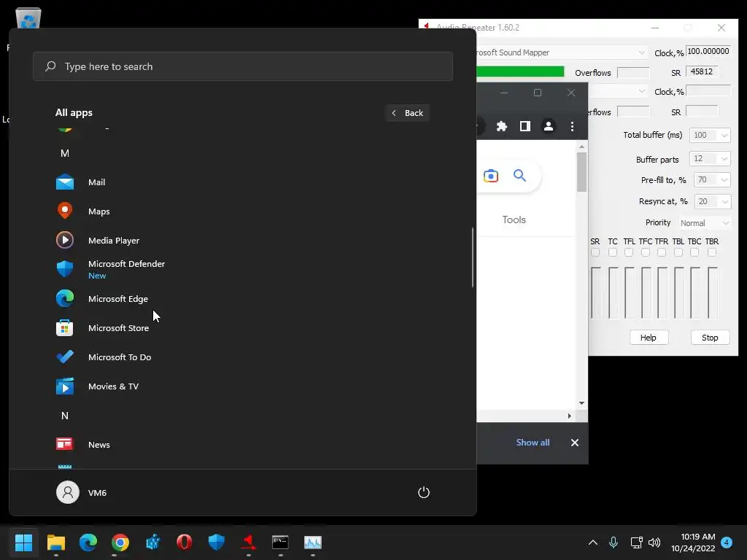Enable the TFC channel checkbox
The image size is (747, 560).
click(x=646, y=252)
